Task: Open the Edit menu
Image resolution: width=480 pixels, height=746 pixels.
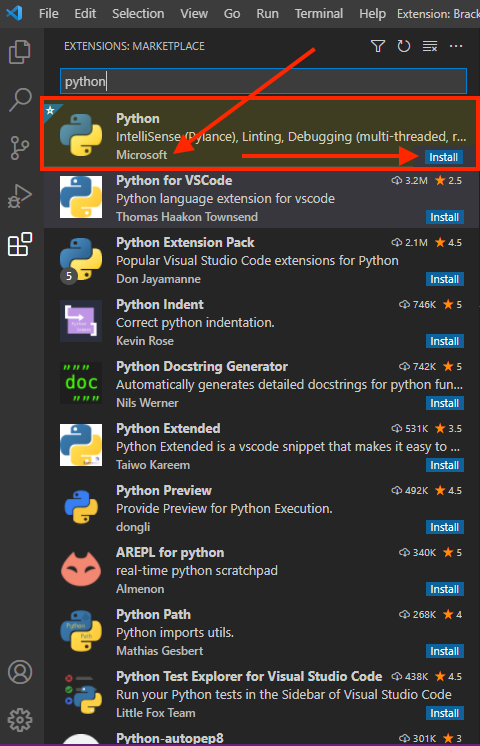Action: pyautogui.click(x=85, y=13)
